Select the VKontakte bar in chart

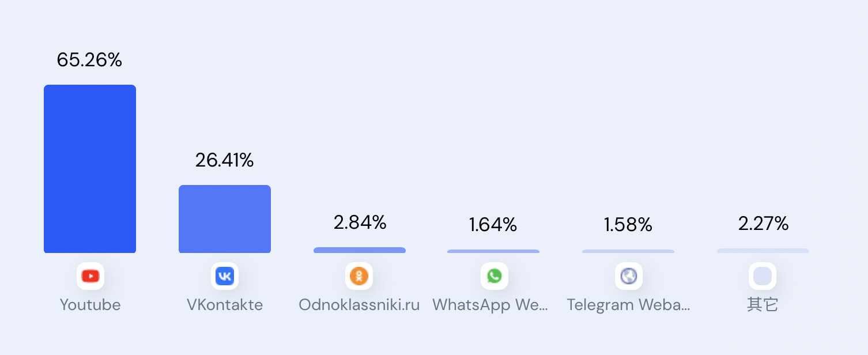pos(225,219)
